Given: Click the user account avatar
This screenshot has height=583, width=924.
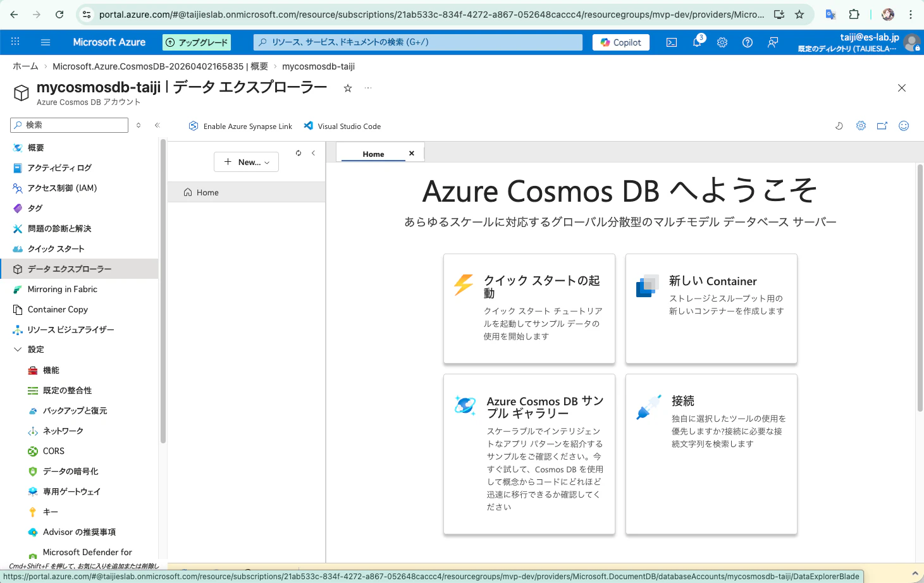Looking at the screenshot, I should [911, 42].
